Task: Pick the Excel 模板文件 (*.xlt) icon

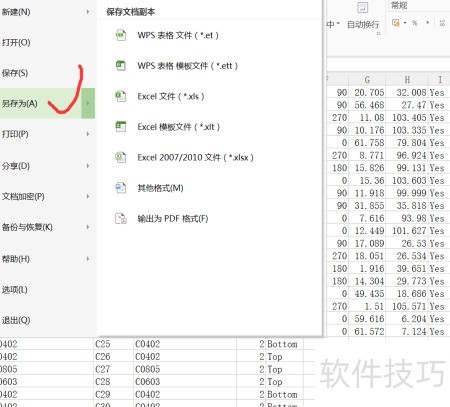Action: click(x=121, y=127)
